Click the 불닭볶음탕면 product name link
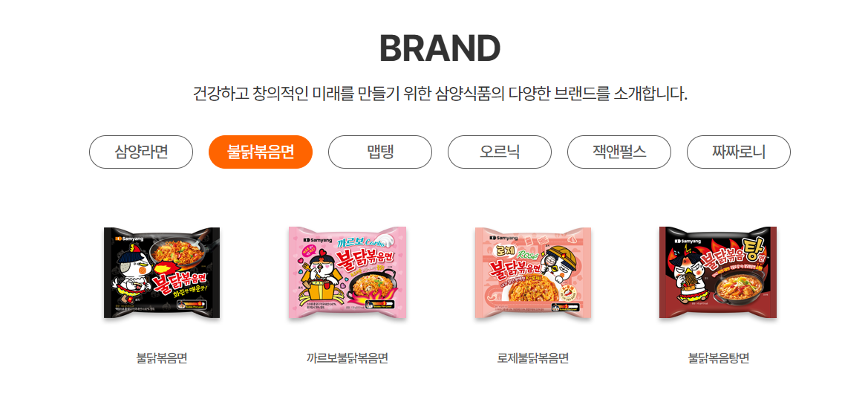The width and height of the screenshot is (868, 405). coord(718,358)
